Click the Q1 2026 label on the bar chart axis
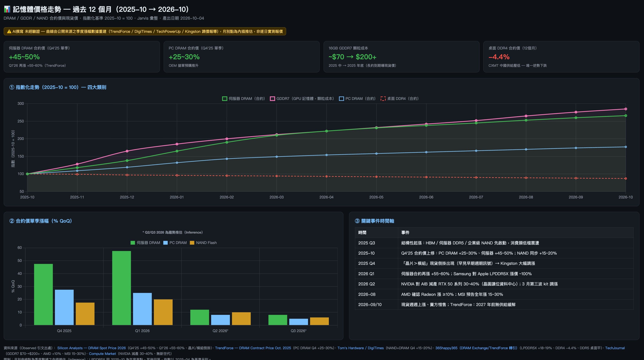 coord(142,331)
